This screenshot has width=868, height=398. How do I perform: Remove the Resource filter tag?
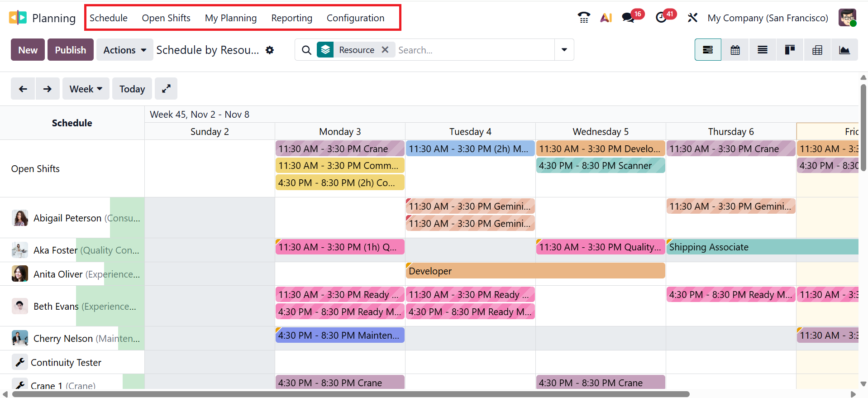coord(385,50)
